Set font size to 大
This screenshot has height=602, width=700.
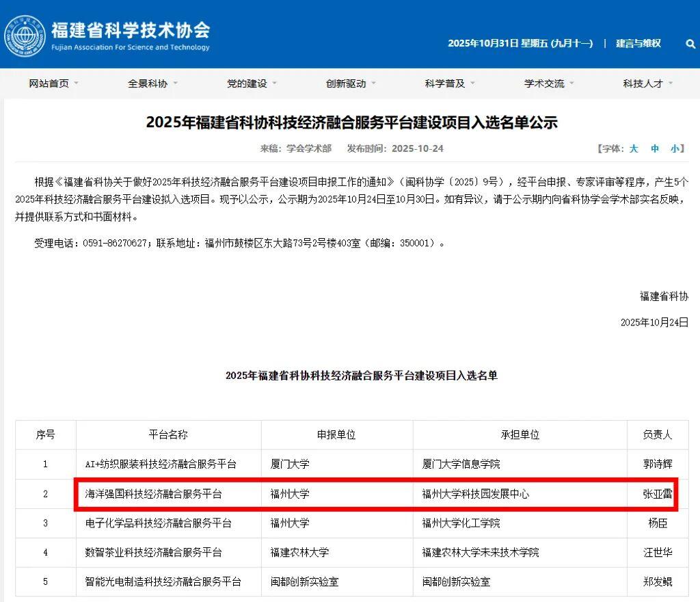634,148
